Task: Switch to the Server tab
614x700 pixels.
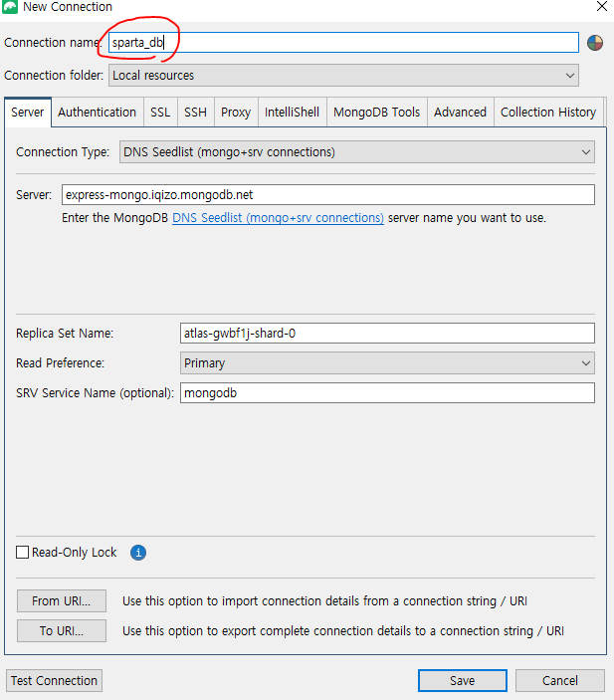Action: (28, 113)
